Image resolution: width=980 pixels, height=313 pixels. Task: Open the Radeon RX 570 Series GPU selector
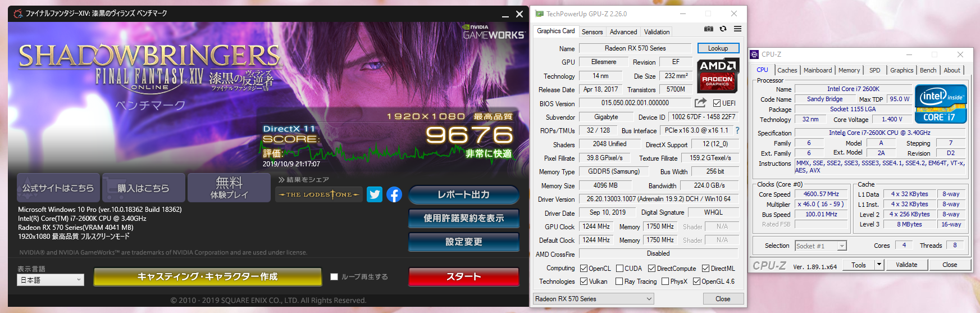pyautogui.click(x=594, y=299)
